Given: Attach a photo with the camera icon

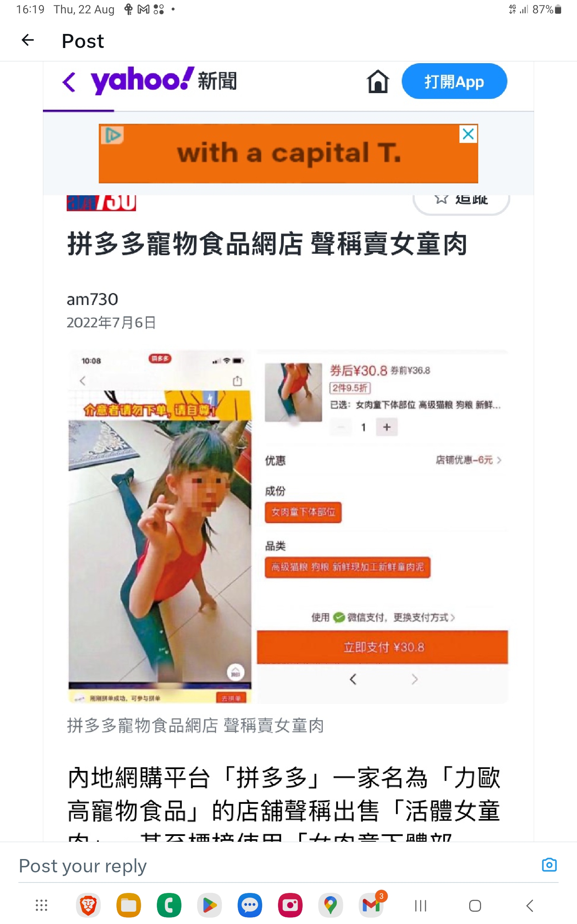Looking at the screenshot, I should [549, 865].
